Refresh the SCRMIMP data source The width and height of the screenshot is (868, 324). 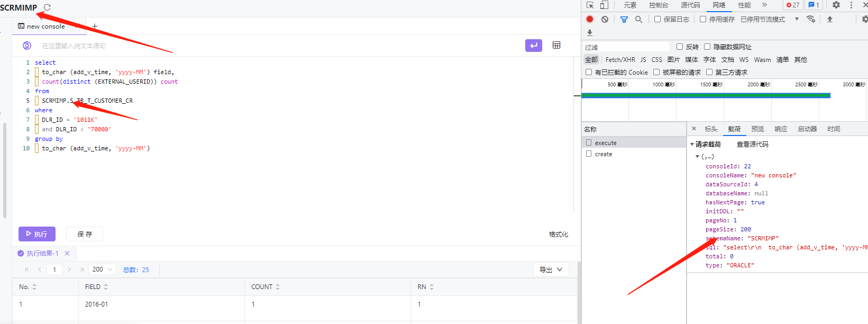47,7
